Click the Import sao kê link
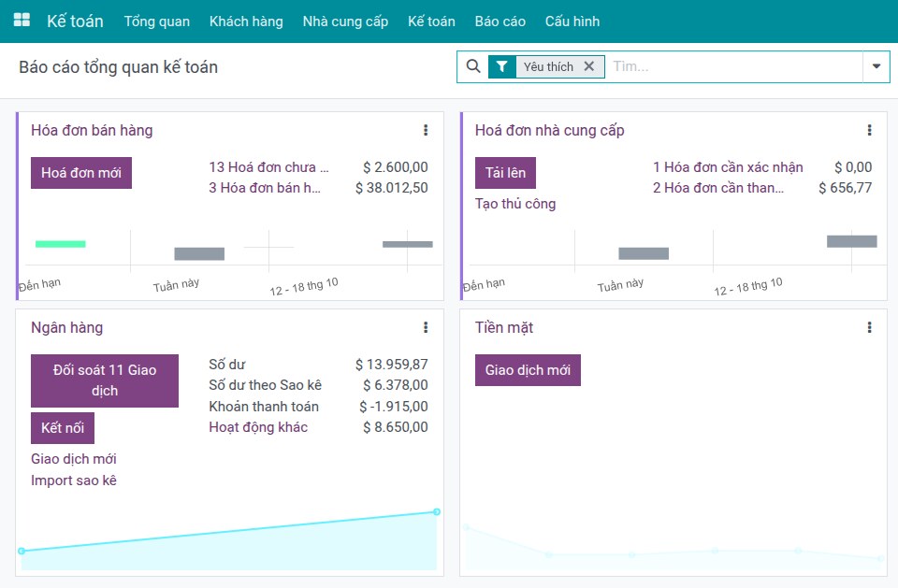898x588 pixels. 74,480
